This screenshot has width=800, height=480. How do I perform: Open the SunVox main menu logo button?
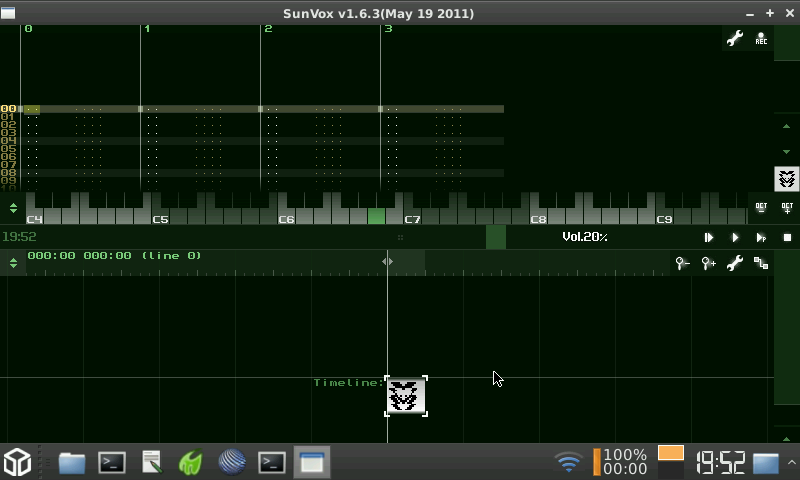coord(786,179)
